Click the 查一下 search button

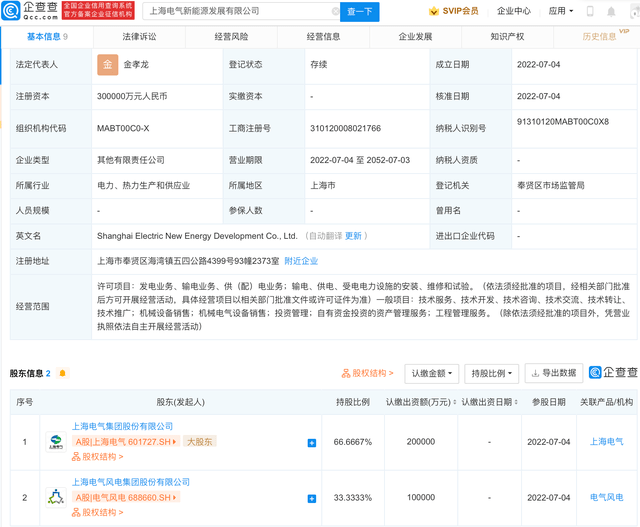pyautogui.click(x=360, y=11)
